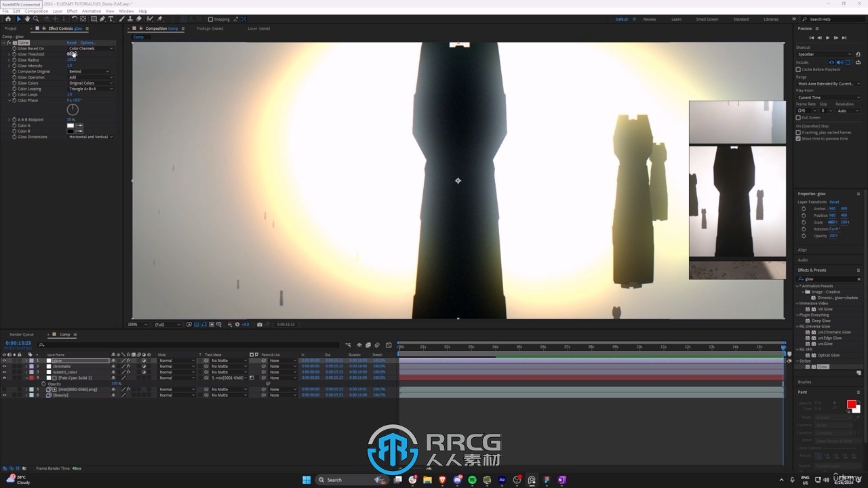Image resolution: width=868 pixels, height=488 pixels.
Task: Click the Position stopwatch in Properties panel
Action: click(x=804, y=216)
